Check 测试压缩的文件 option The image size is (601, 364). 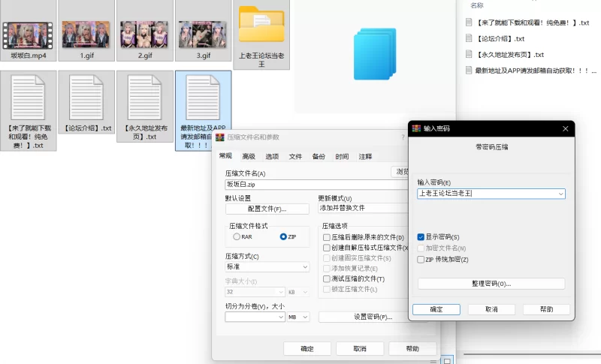click(327, 278)
